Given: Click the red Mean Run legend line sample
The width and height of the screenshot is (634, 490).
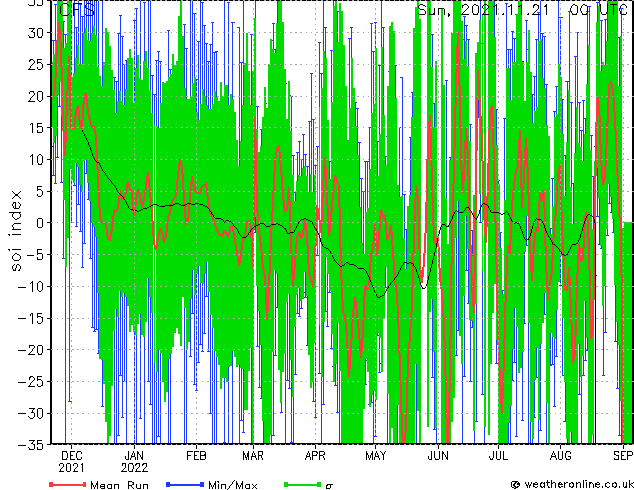Looking at the screenshot, I should 68,484.
